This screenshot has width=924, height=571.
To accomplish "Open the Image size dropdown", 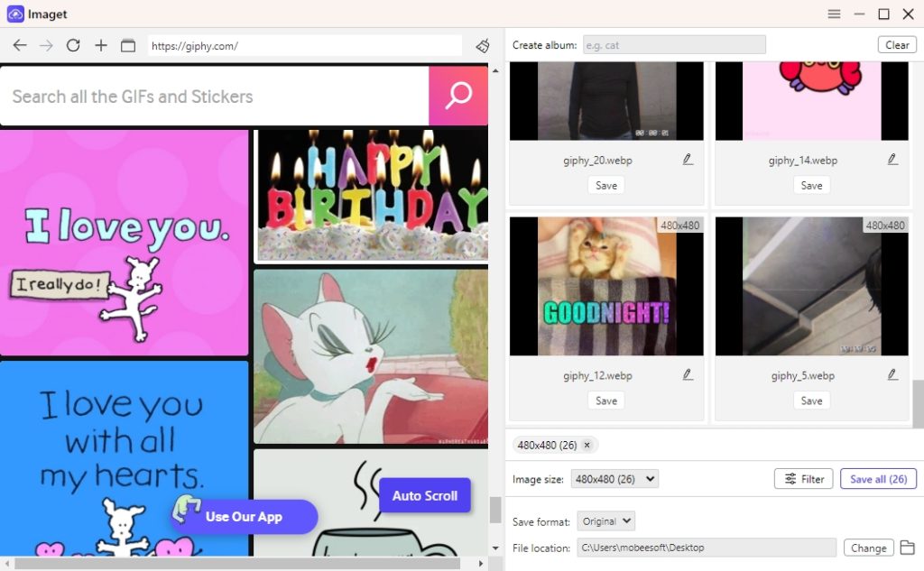I will pos(614,479).
